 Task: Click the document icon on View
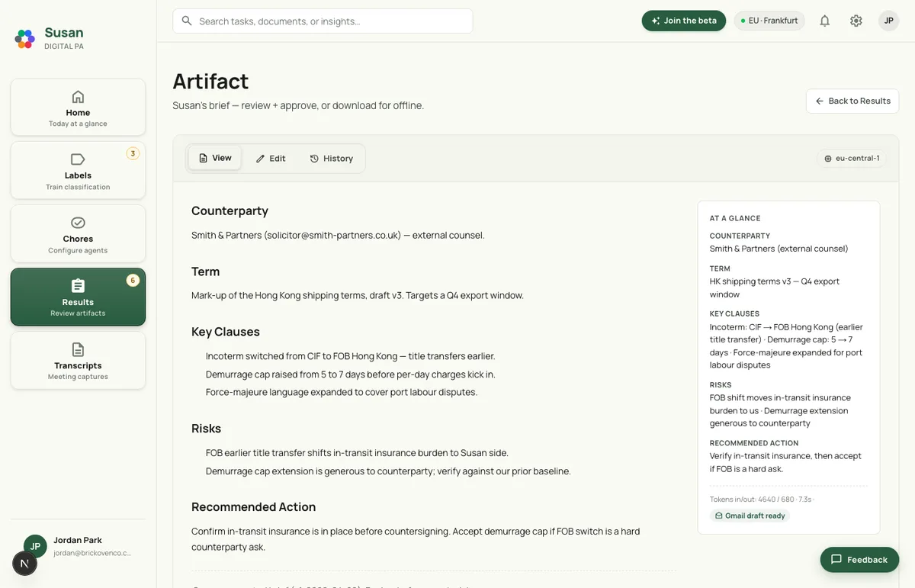(x=203, y=158)
